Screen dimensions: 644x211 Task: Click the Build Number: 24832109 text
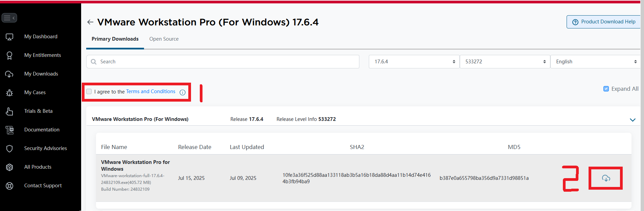pyautogui.click(x=125, y=189)
